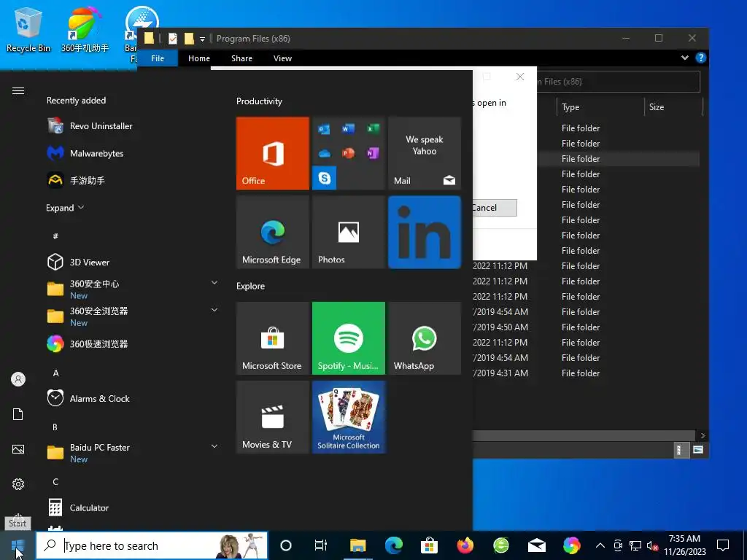747x560 pixels.
Task: Expand the File Explorer ribbon chevron
Action: click(684, 58)
